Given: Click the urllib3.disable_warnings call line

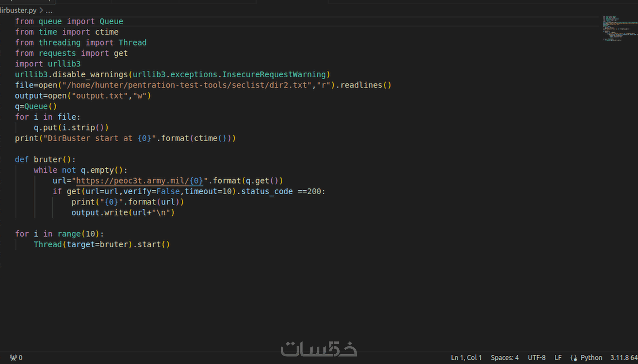Looking at the screenshot, I should pyautogui.click(x=173, y=75).
